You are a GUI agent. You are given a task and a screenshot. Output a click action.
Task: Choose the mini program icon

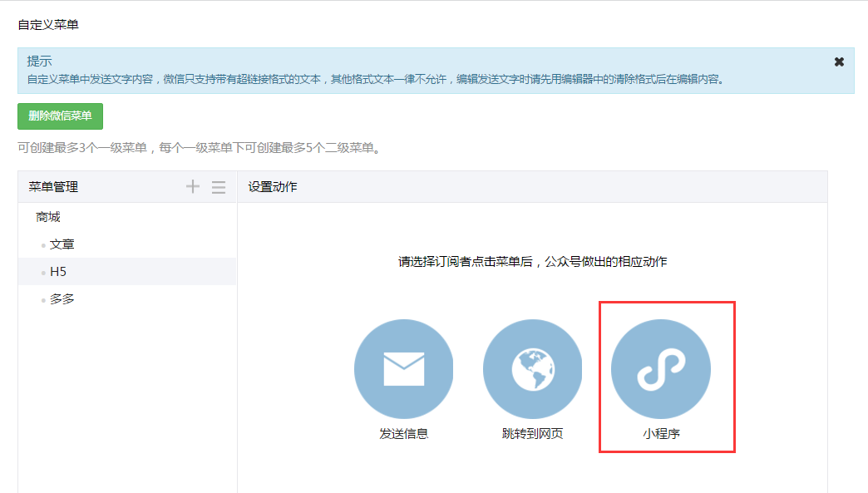661,369
